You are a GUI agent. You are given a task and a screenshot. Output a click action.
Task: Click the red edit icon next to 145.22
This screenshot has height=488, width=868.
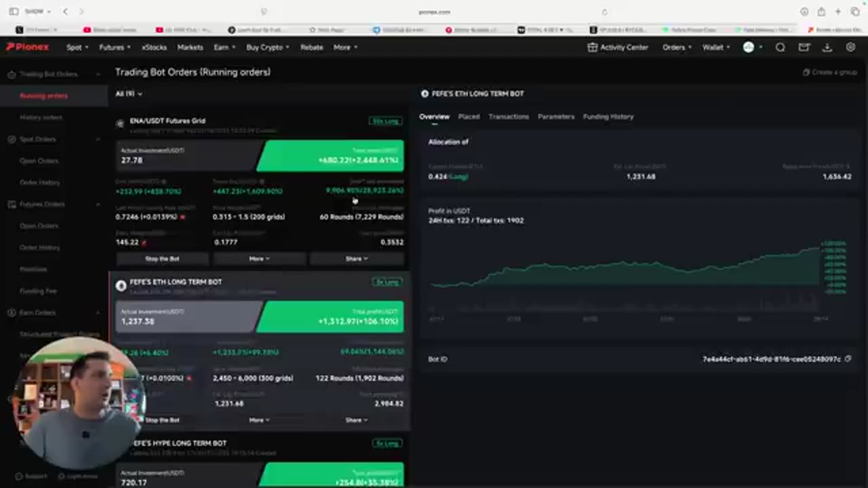[x=144, y=243]
